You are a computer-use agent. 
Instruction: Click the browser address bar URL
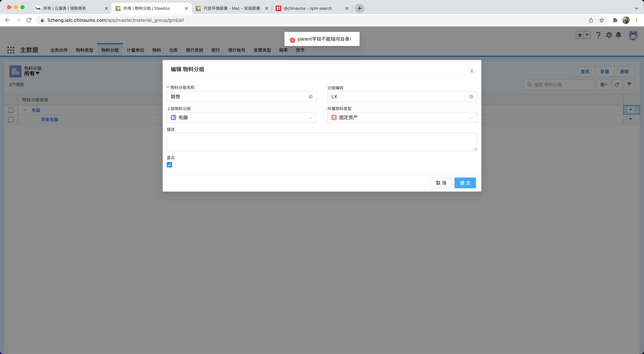click(x=116, y=20)
